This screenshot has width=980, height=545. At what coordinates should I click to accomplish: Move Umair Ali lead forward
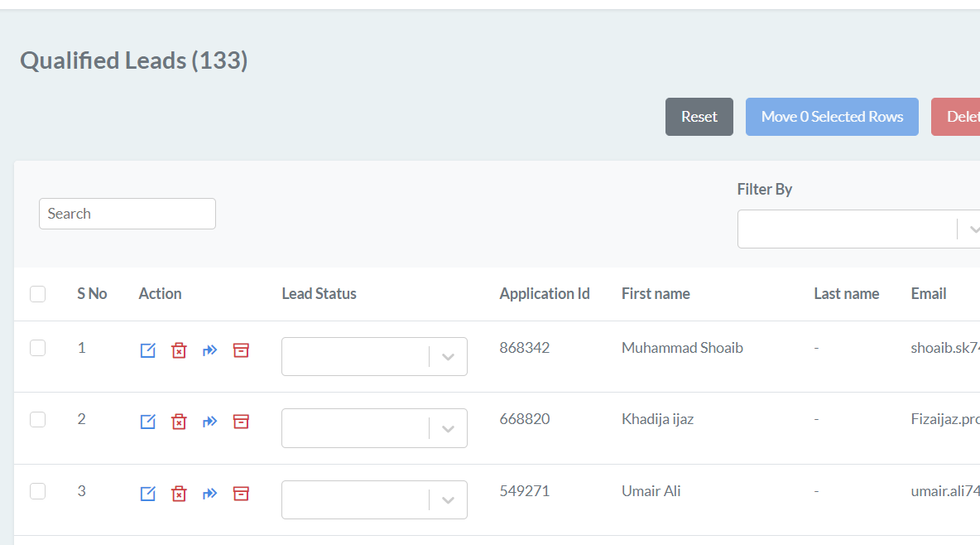pyautogui.click(x=210, y=494)
